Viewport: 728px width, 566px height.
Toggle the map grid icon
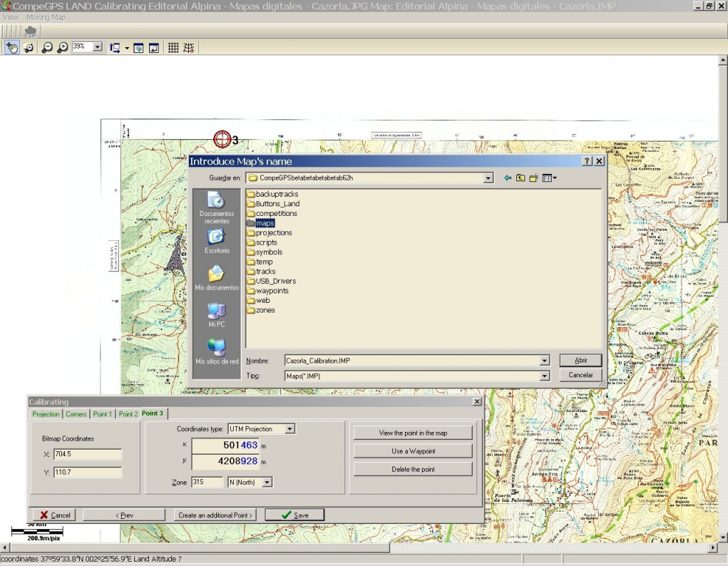click(173, 47)
